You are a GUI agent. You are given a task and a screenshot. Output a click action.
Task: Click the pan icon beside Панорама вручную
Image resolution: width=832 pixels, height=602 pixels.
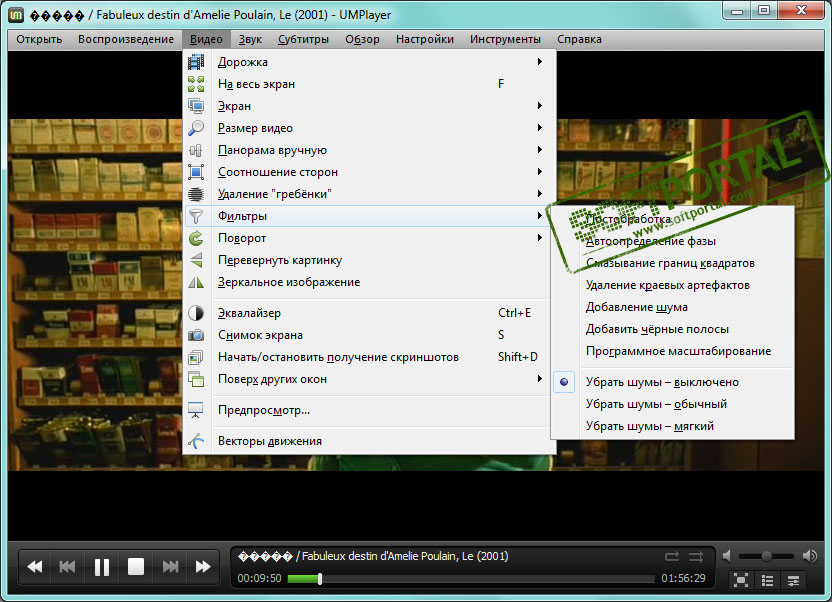[x=196, y=150]
